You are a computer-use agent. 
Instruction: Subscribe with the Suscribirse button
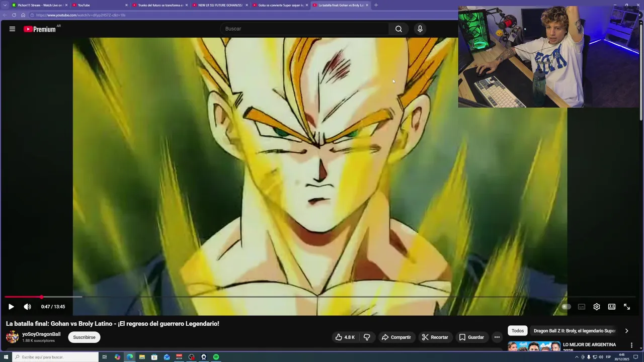click(84, 337)
